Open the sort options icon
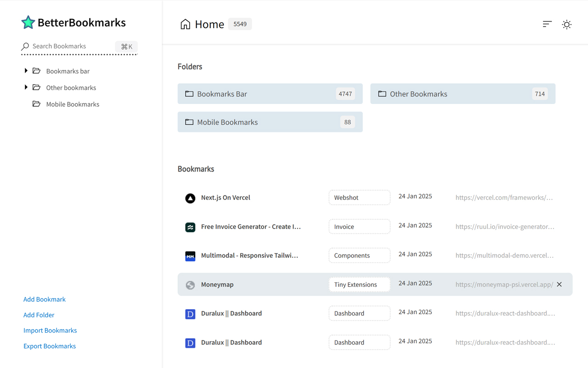 [x=547, y=24]
